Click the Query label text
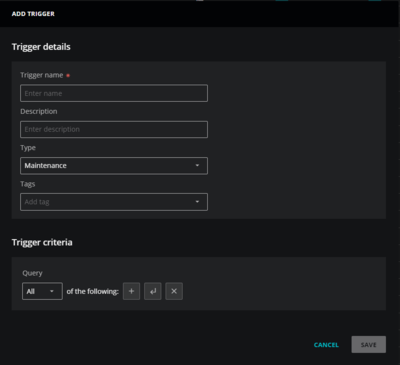This screenshot has width=400, height=365. (32, 273)
